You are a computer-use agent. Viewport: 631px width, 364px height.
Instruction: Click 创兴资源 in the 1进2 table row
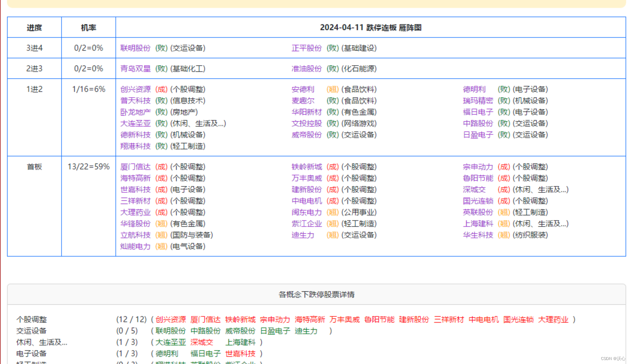coord(136,89)
